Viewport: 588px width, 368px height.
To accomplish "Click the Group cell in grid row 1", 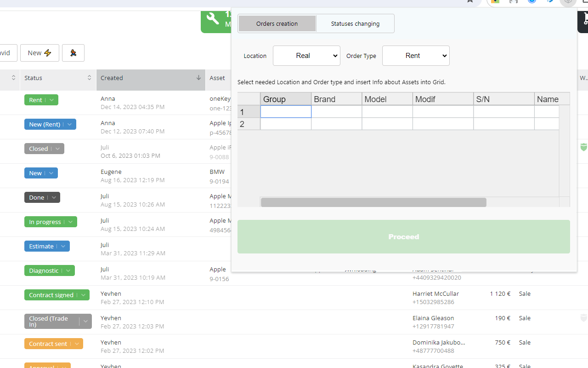I will click(286, 112).
